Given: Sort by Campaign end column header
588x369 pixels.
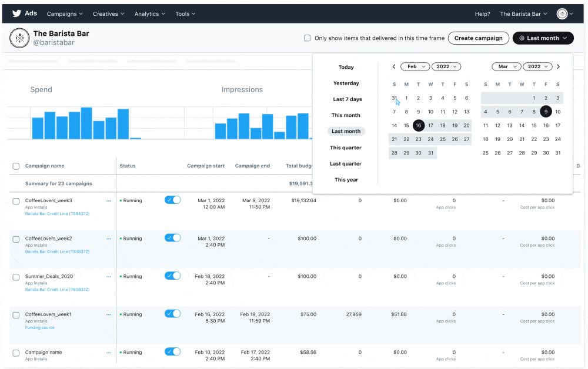Looking at the screenshot, I should (252, 166).
